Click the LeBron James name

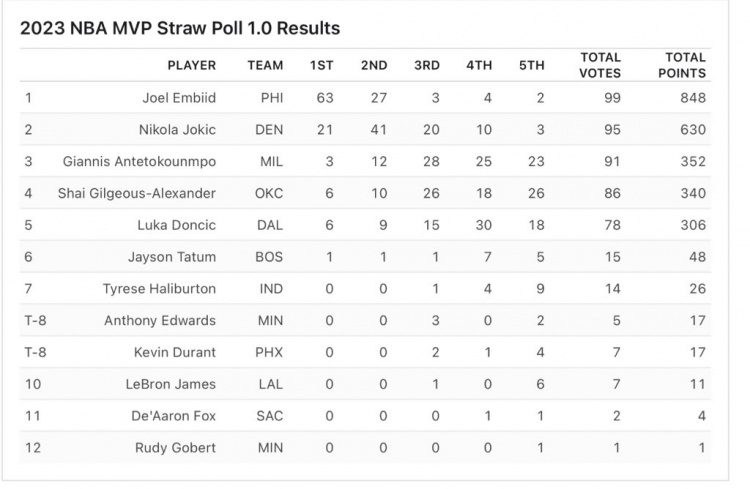point(174,385)
